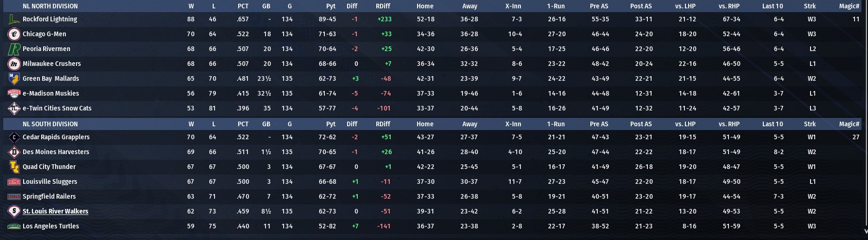
Task: Click the Milwaukee Crushers team logo
Action: tap(14, 64)
